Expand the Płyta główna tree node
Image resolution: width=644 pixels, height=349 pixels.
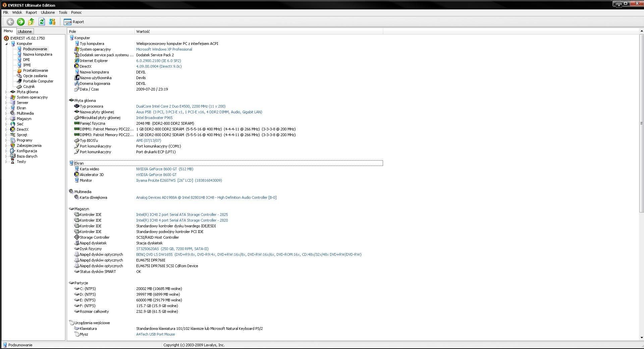tap(6, 92)
